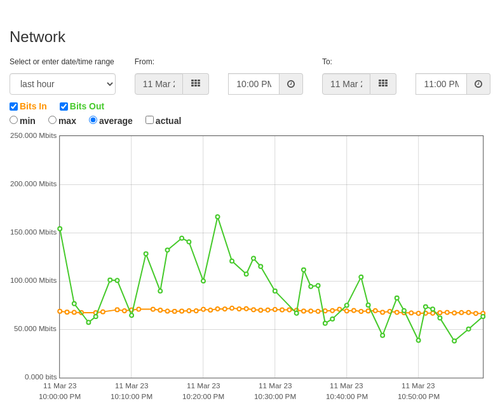
Task: Open the 'last hour' range dropdown
Action: click(x=62, y=84)
